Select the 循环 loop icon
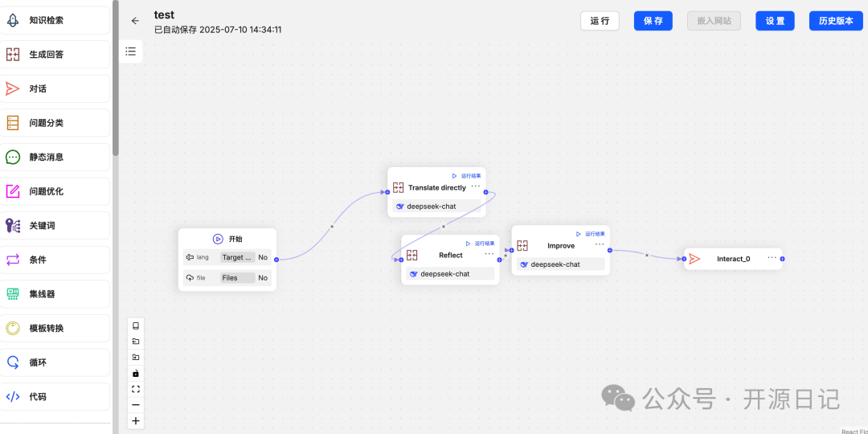Screen dimensions: 868x434 click(13, 362)
